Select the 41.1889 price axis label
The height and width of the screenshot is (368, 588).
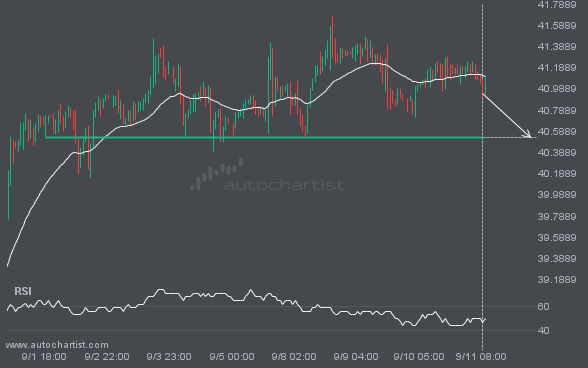coord(557,68)
